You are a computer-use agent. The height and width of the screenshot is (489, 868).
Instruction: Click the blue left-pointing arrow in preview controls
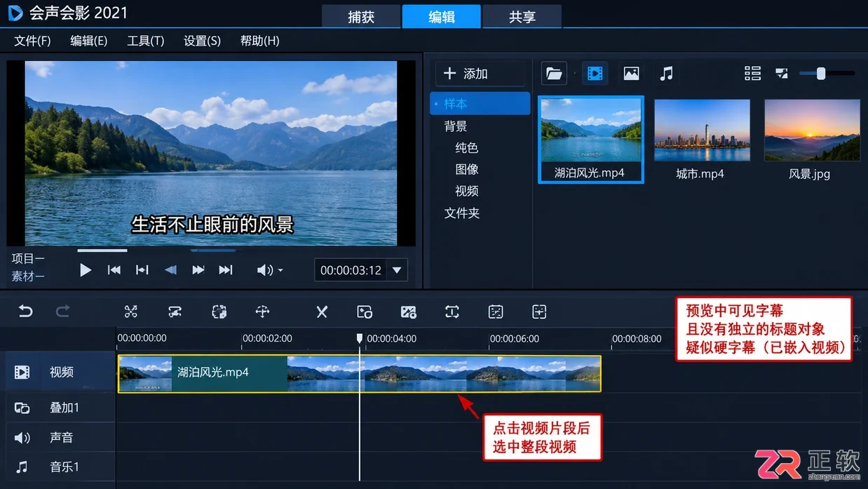[170, 270]
